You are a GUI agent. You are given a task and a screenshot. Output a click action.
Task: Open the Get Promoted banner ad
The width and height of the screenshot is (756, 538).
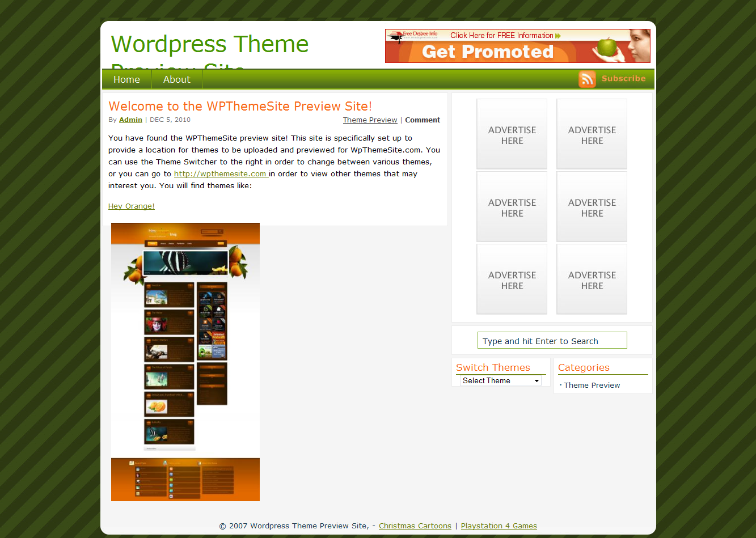point(517,46)
